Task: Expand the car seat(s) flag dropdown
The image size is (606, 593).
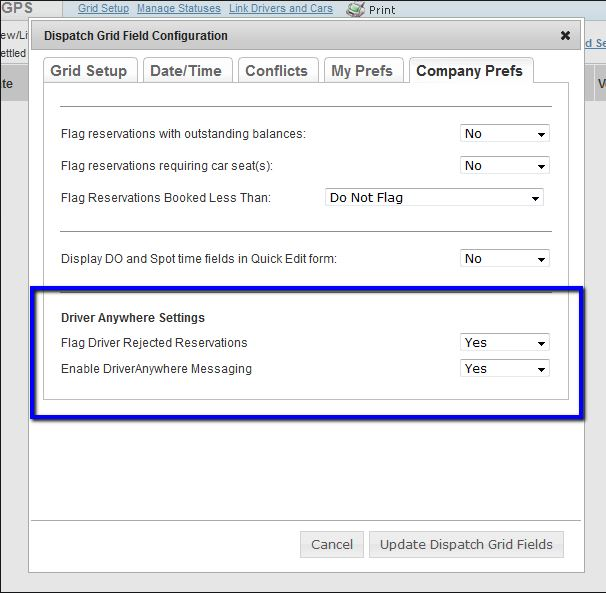Action: (x=505, y=166)
